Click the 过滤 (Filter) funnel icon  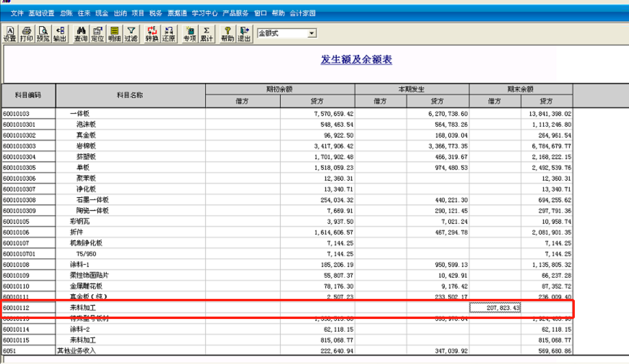click(x=131, y=34)
